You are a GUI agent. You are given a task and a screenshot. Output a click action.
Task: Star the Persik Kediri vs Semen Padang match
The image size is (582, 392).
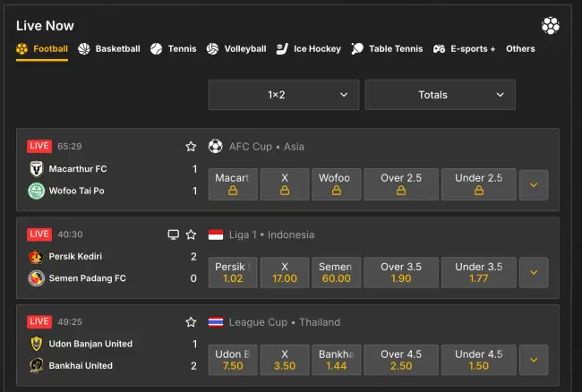191,234
